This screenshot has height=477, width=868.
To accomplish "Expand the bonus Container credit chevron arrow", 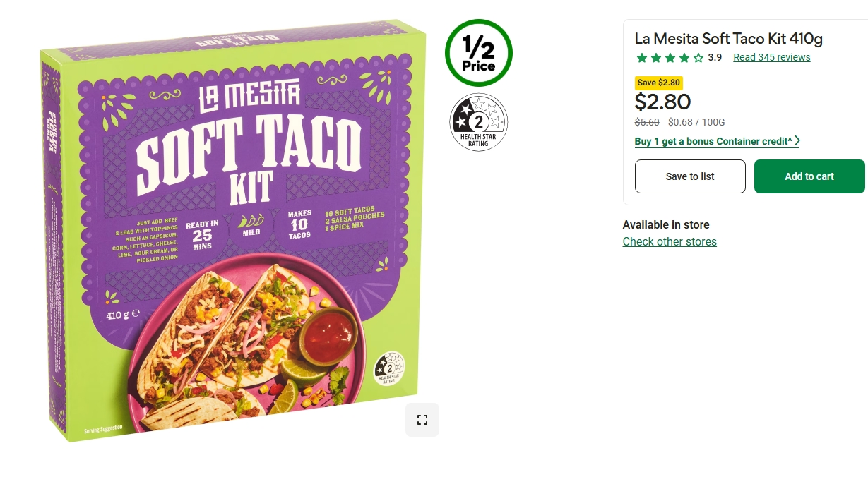I will [x=797, y=141].
